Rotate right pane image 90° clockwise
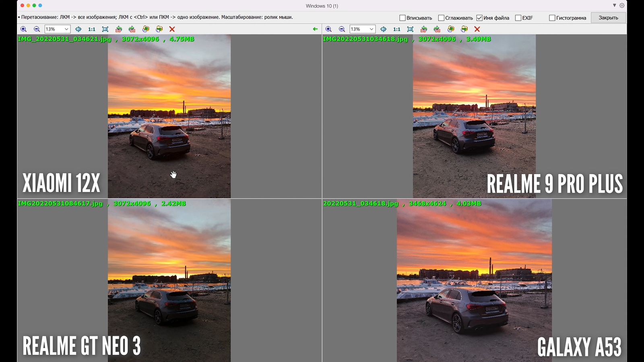 tap(437, 29)
